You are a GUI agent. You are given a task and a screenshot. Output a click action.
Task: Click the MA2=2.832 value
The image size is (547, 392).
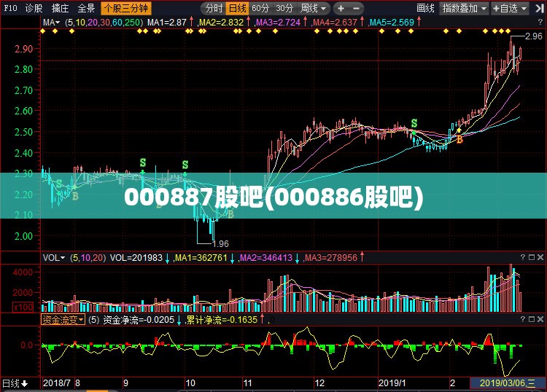pyautogui.click(x=222, y=23)
